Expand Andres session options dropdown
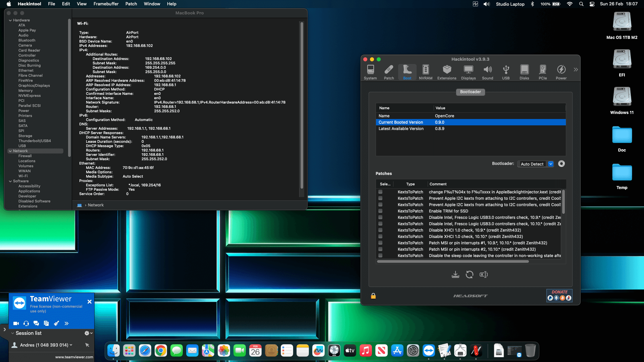Screen dimensions: 644x362 coord(71,345)
